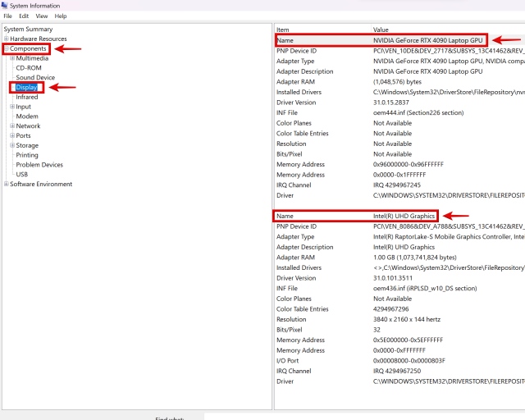
Task: Click Adapter RAM 1.00 GB value
Action: 415,258
